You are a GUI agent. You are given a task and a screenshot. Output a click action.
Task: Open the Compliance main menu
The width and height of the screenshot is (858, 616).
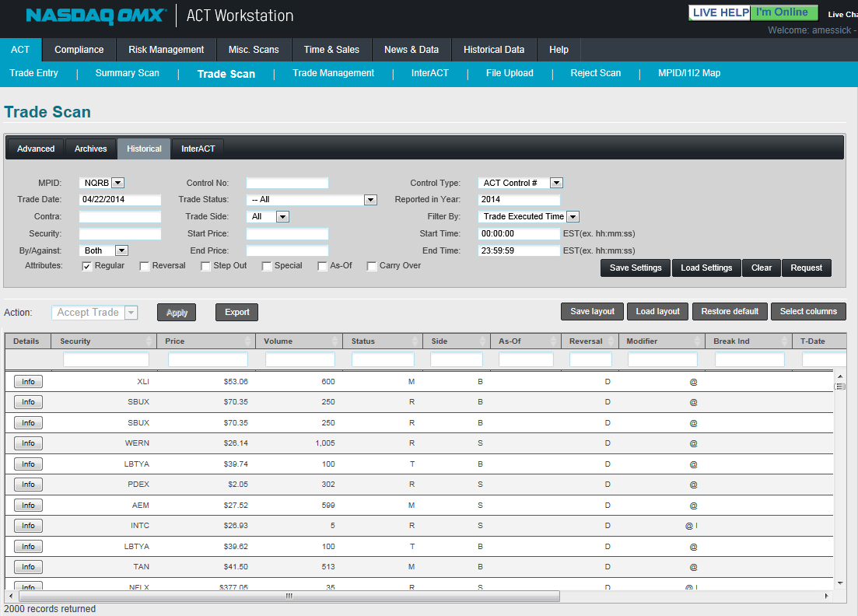tap(79, 50)
